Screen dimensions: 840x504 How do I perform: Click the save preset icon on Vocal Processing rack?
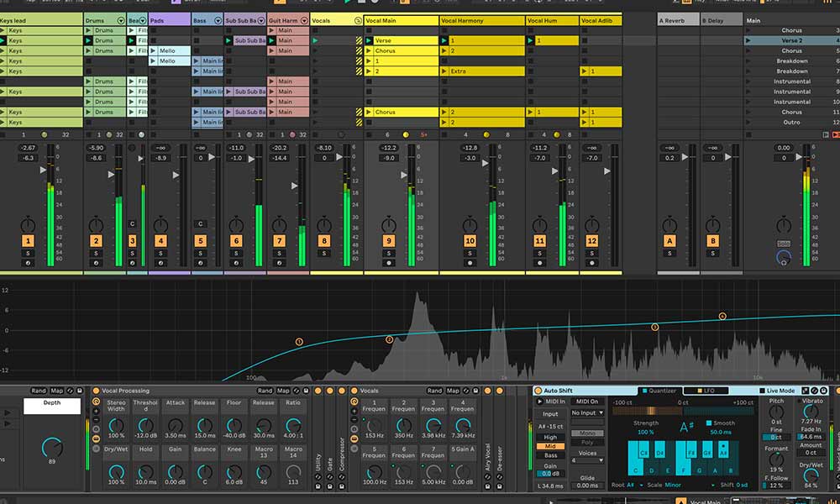point(304,389)
